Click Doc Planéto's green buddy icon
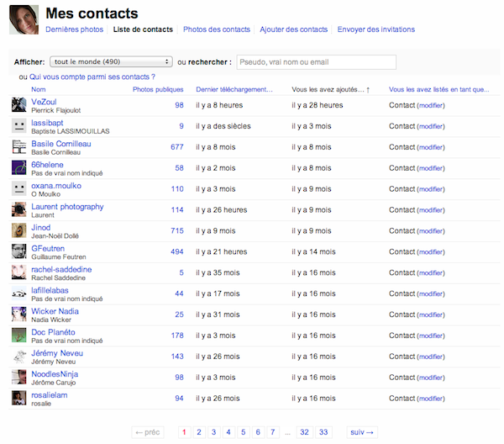Image resolution: width=504 pixels, height=444 pixels. point(19,335)
